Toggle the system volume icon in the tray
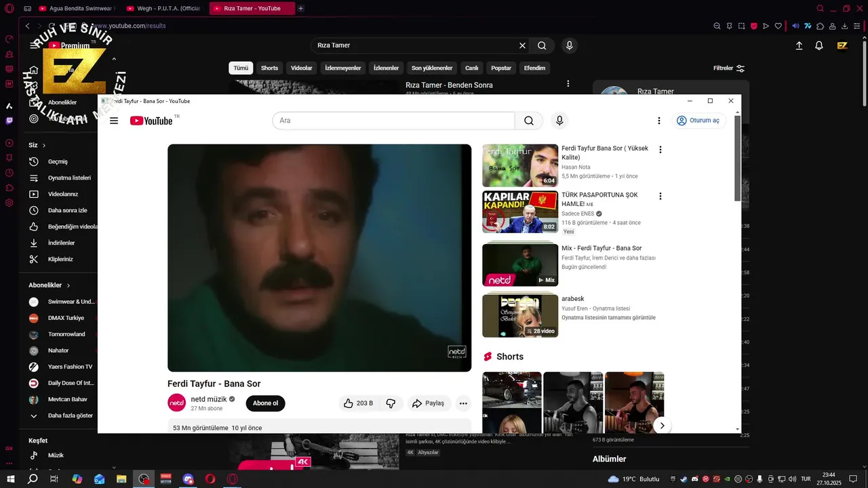Viewport: 868px width, 488px height. [x=792, y=479]
